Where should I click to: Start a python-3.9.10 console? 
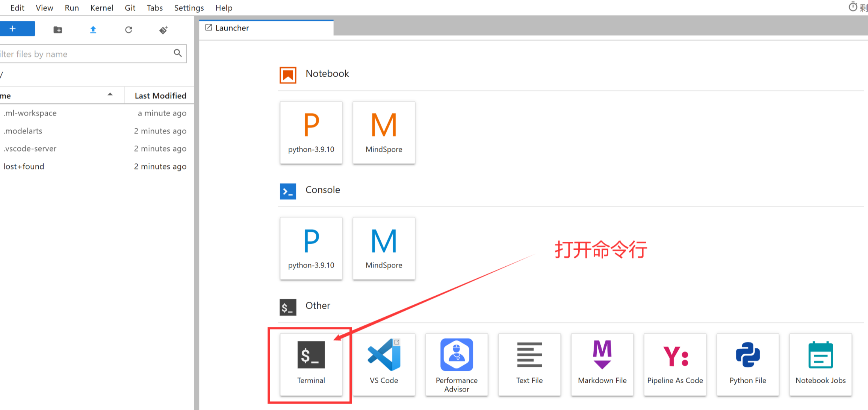pos(311,248)
